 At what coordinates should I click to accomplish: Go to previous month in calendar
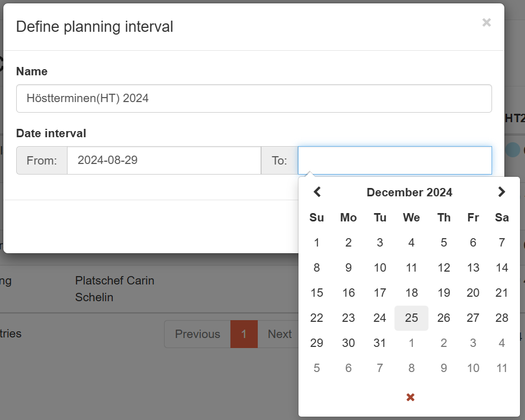point(317,192)
